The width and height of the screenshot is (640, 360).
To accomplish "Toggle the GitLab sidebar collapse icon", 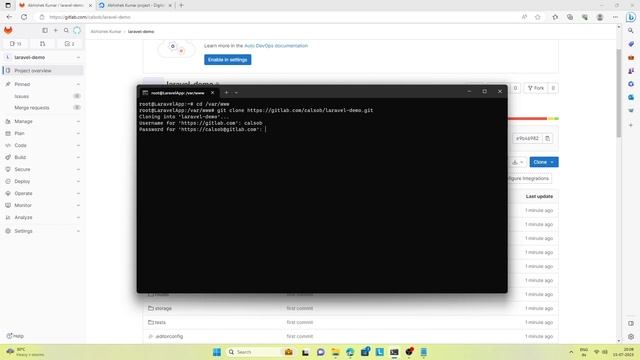I will click(x=45, y=31).
